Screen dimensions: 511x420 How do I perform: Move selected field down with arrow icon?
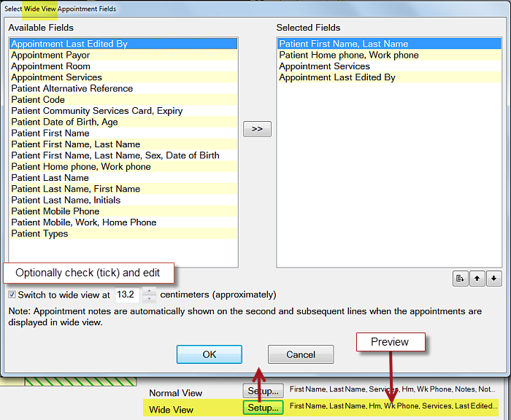[x=494, y=279]
